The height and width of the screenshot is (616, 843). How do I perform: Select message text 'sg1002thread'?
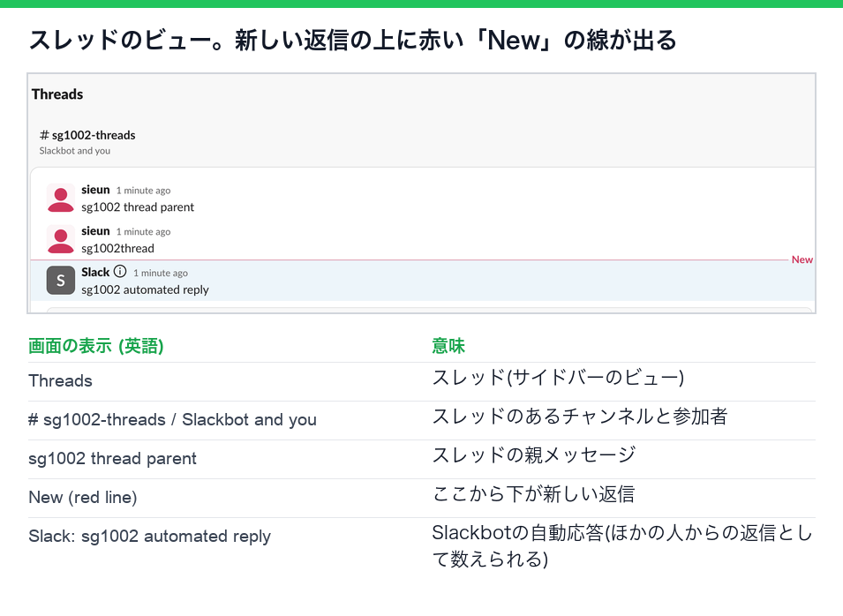point(117,248)
